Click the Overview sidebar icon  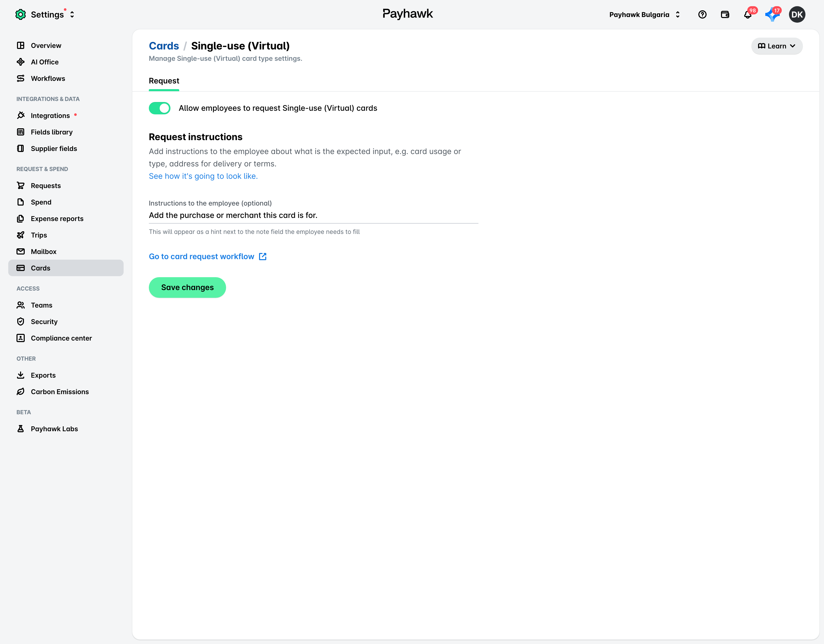point(20,45)
